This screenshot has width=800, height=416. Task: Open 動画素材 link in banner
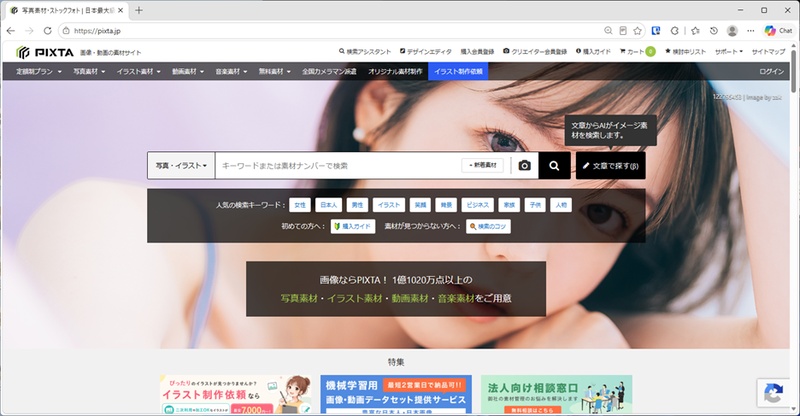click(410, 298)
